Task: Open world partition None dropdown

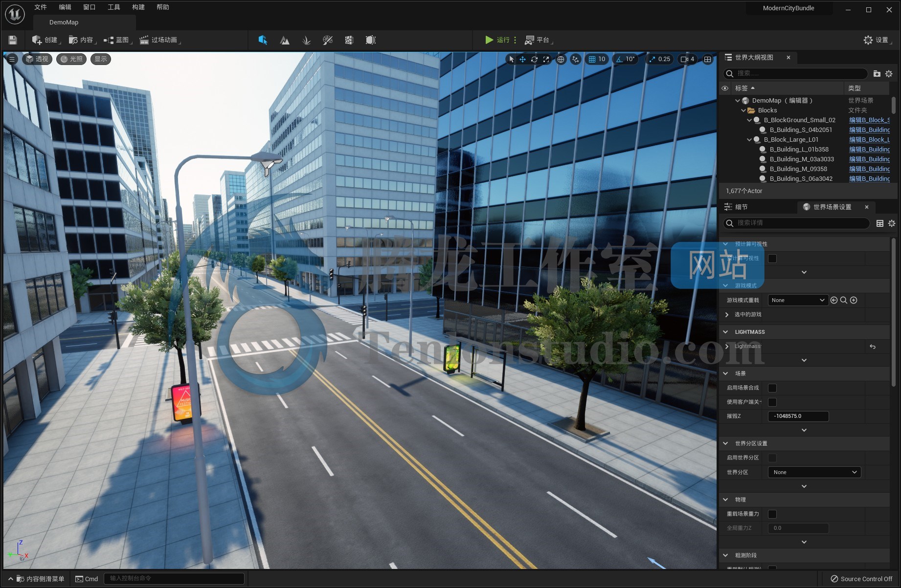Action: 814,472
